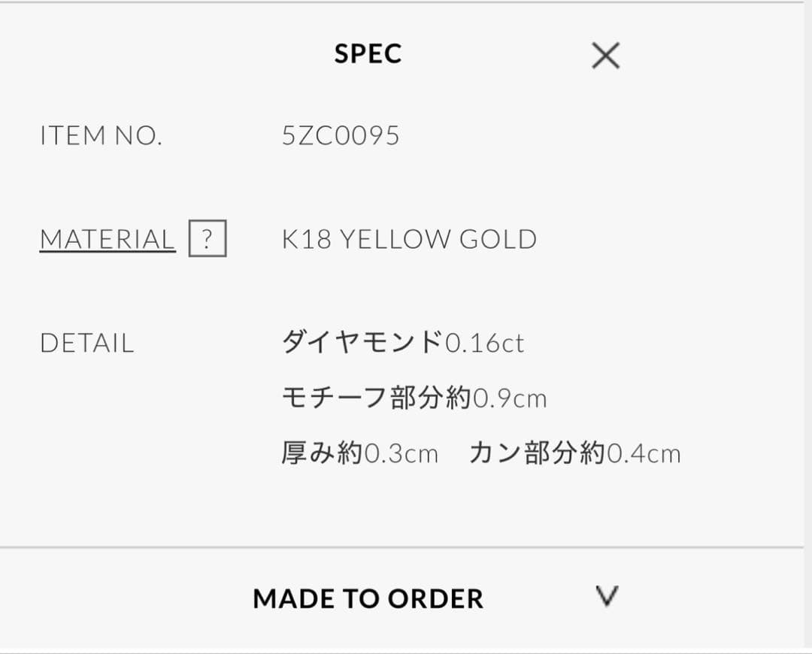Click the X dismiss icon at top right
Viewport: 812px width, 654px height.
tap(606, 56)
